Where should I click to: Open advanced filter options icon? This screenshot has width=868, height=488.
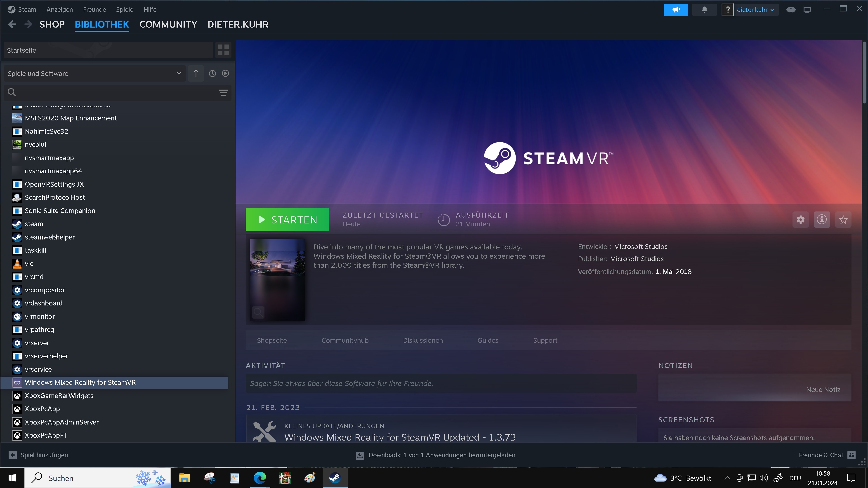pos(223,92)
